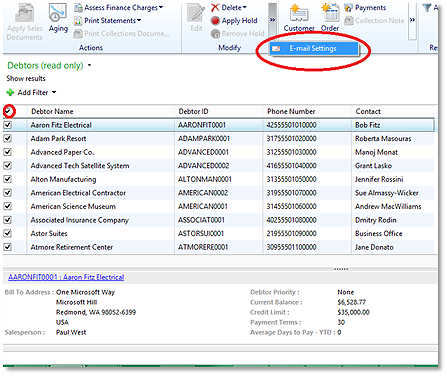Click the Edit pencil icon
The width and height of the screenshot is (447, 376).
point(196,13)
